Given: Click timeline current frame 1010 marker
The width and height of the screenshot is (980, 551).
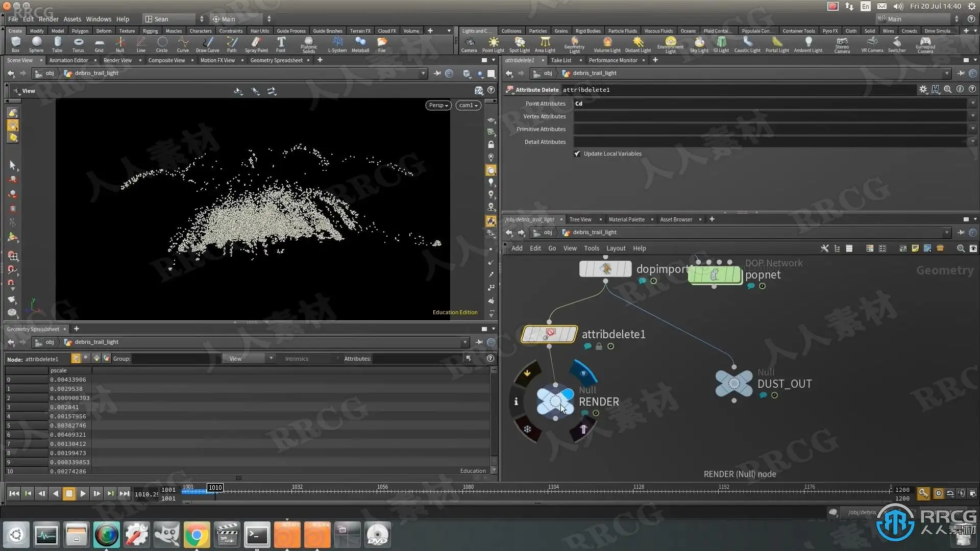Looking at the screenshot, I should tap(215, 487).
